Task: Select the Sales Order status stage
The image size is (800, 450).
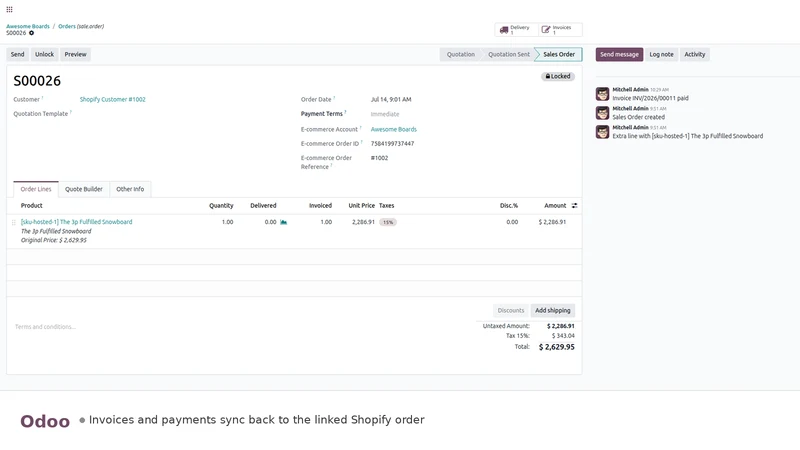Action: tap(559, 55)
